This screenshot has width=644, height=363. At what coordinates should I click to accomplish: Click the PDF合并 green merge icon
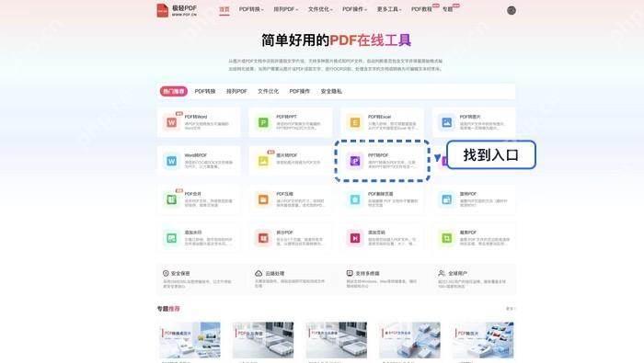pyautogui.click(x=172, y=199)
